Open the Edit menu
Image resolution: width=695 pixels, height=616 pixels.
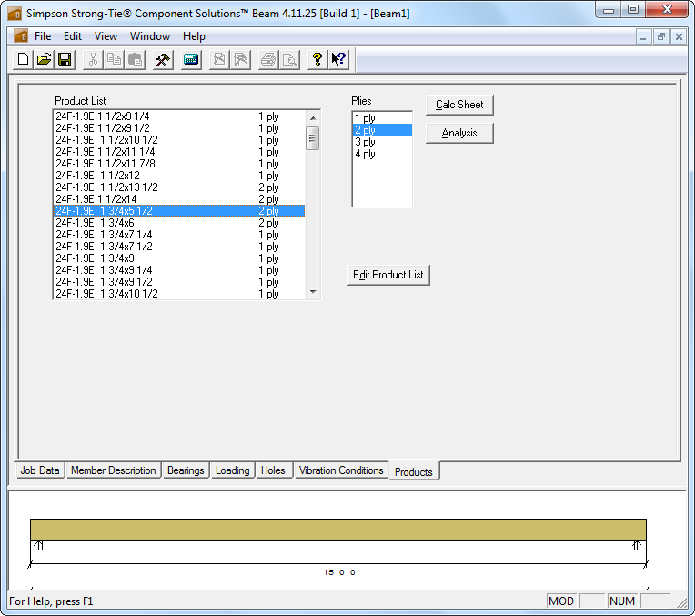tap(73, 36)
